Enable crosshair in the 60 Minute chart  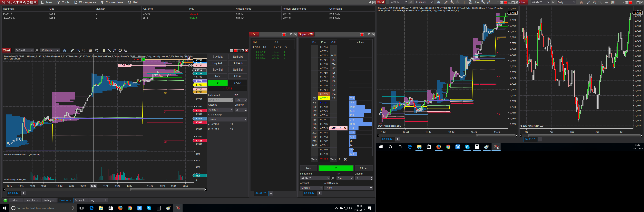464,2
